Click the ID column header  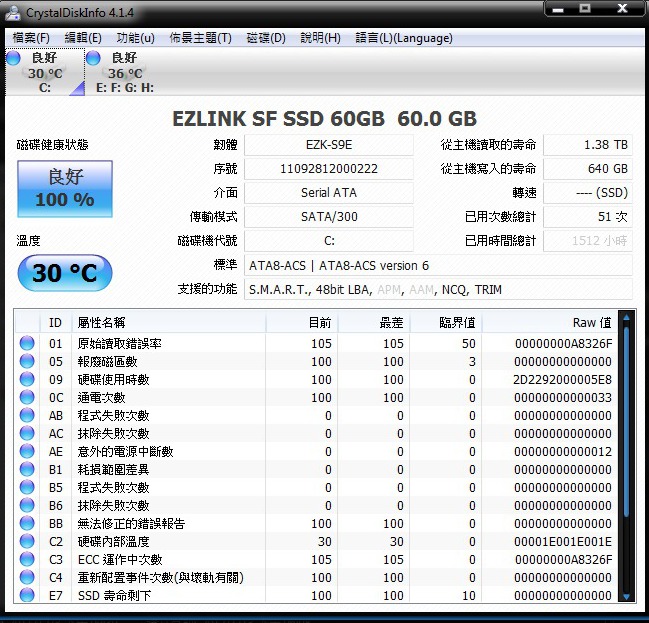coord(55,322)
